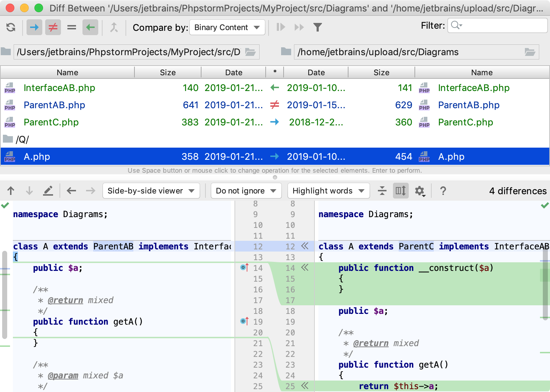Open the Side-by-side viewer dropdown
Viewport: 550px width, 392px height.
click(151, 191)
